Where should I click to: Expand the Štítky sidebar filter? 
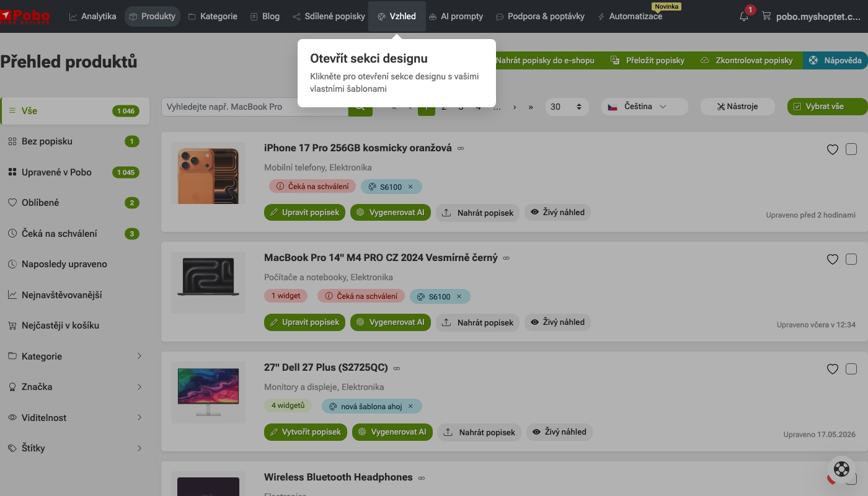(x=75, y=448)
